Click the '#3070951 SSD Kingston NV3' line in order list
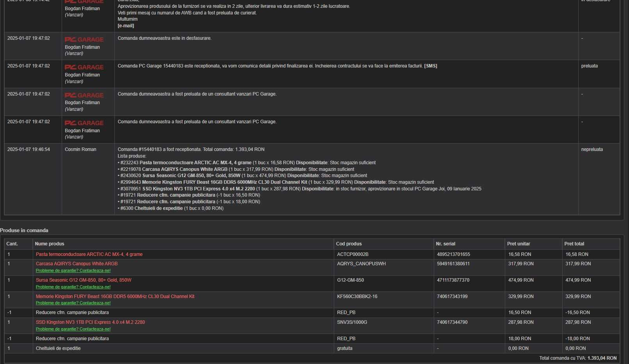629x364 pixels. click(x=299, y=189)
